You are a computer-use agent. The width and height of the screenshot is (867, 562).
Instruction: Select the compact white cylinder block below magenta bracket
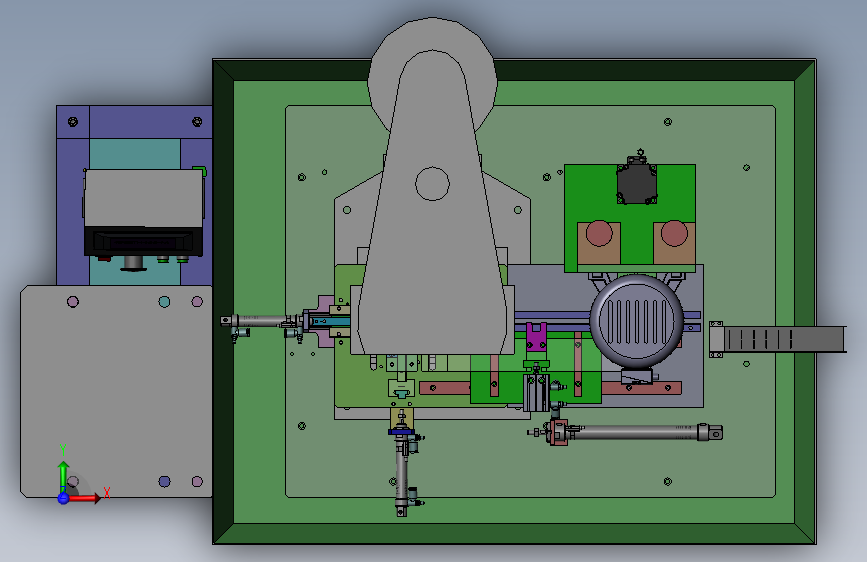(x=536, y=392)
